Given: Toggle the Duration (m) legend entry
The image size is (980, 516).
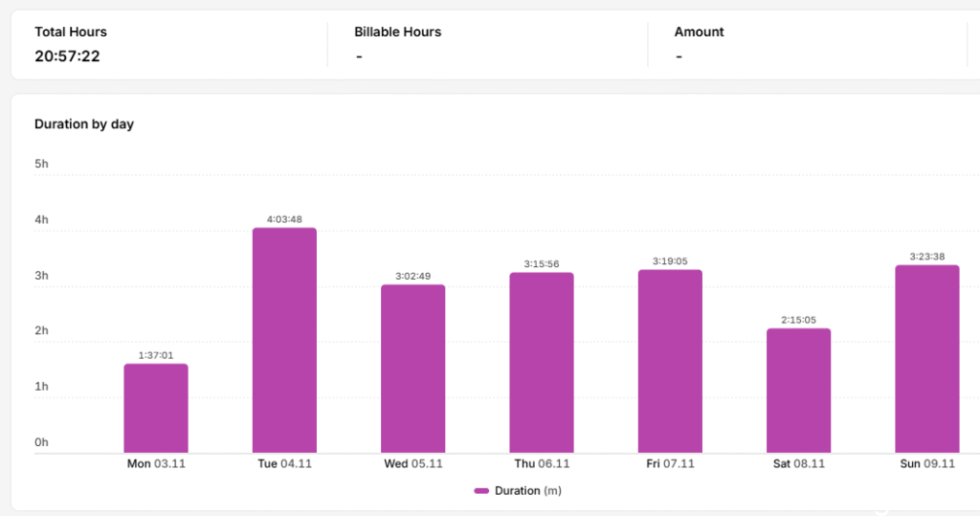Looking at the screenshot, I should coord(518,491).
